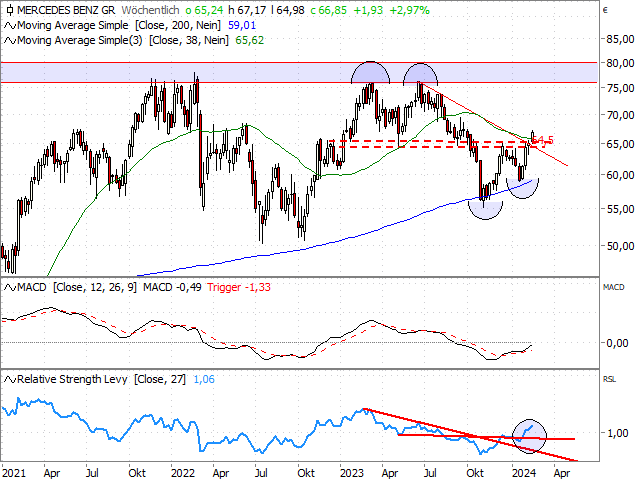
Task: Click the RSL value 1,06
Action: (x=204, y=380)
